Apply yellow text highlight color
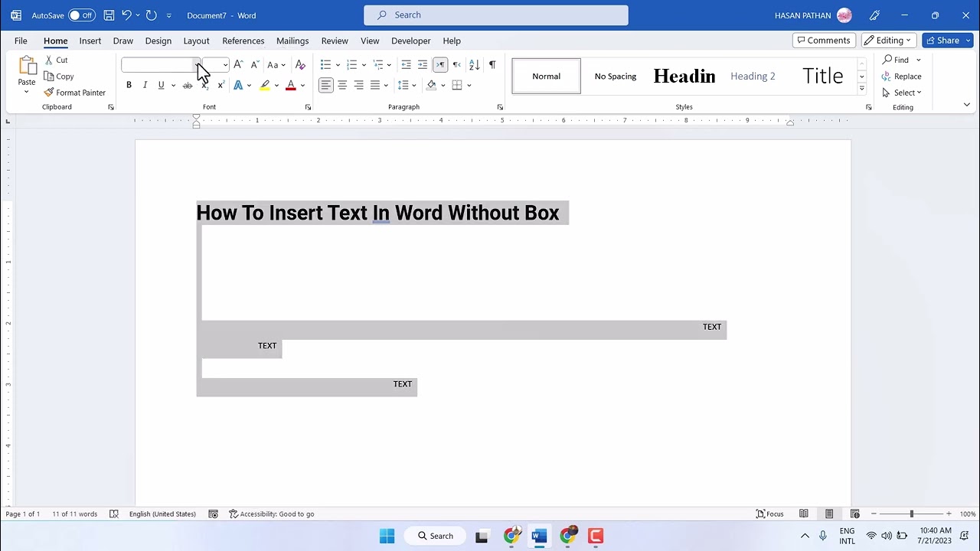This screenshot has height=551, width=980. [x=265, y=85]
